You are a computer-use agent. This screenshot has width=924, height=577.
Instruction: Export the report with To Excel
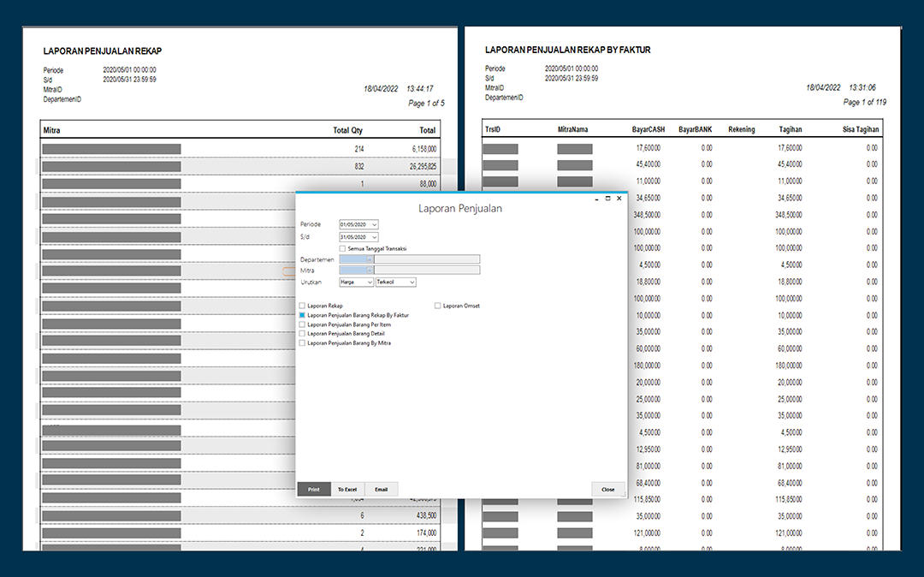tap(347, 489)
